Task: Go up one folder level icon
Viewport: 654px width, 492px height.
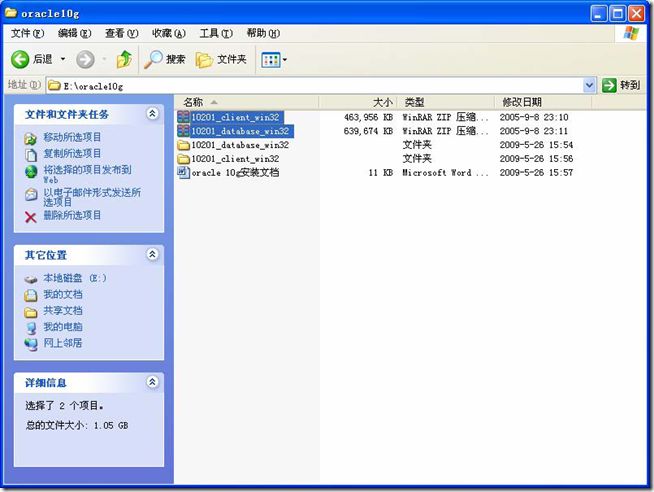Action: 124,59
